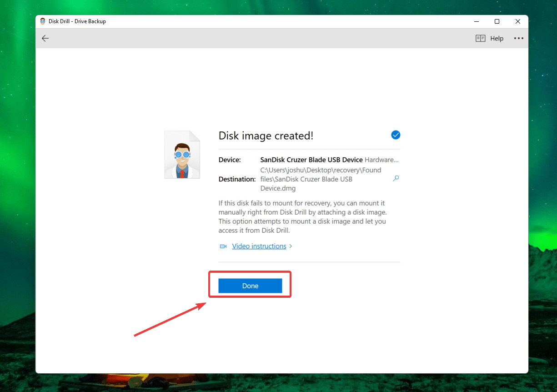Expand the chevron beside Video instructions
Screen dimensions: 557x392
(291, 246)
